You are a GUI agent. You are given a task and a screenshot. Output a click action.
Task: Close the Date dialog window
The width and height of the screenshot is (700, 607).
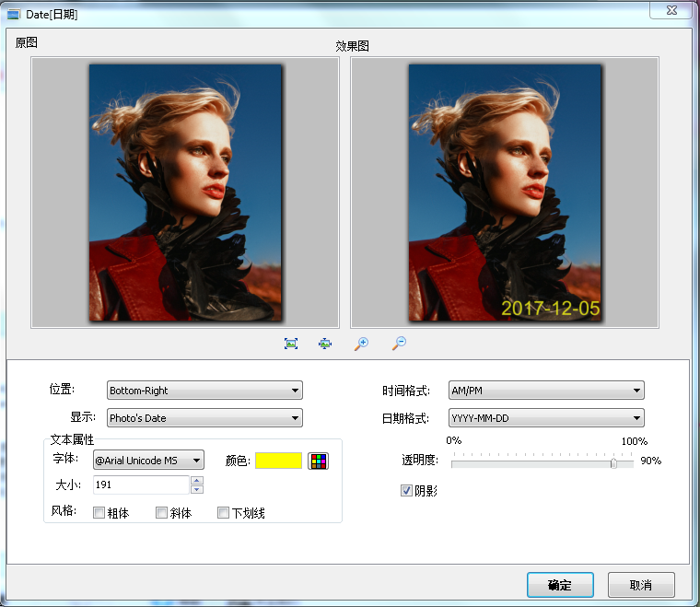pos(671,10)
